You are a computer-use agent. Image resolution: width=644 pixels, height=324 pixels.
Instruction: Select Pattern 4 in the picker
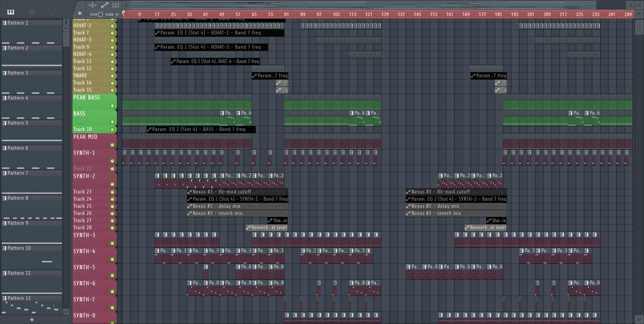pos(32,98)
